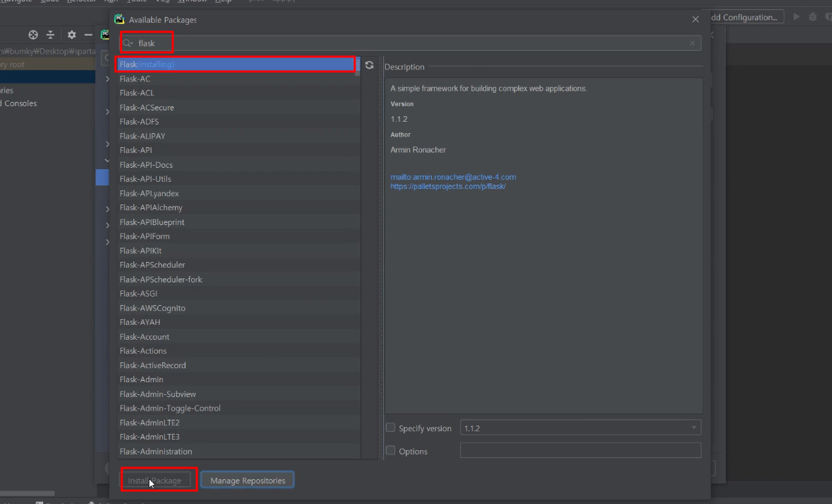This screenshot has height=504, width=832.
Task: Click the Debug bug icon in top toolbar
Action: (x=812, y=17)
